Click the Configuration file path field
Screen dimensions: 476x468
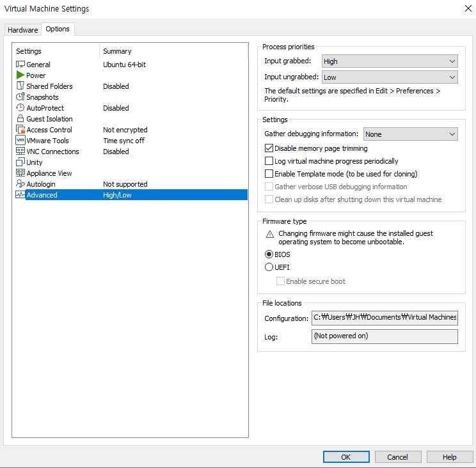[385, 318]
